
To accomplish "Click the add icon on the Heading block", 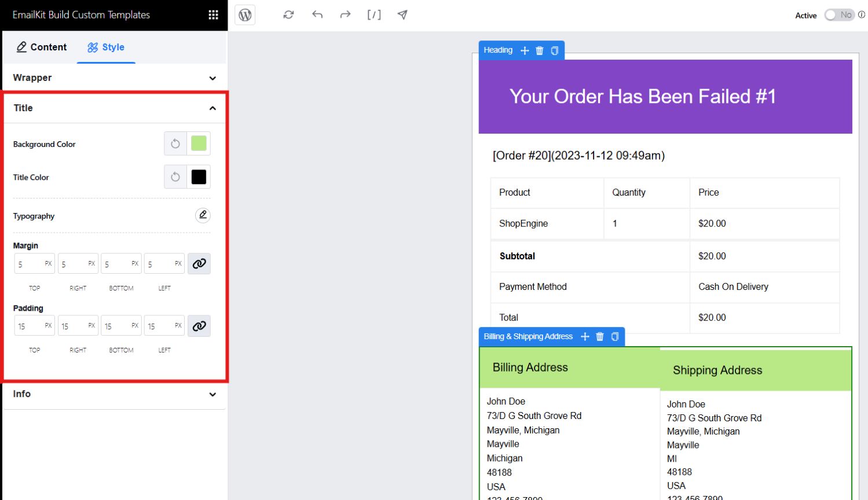I will 524,50.
